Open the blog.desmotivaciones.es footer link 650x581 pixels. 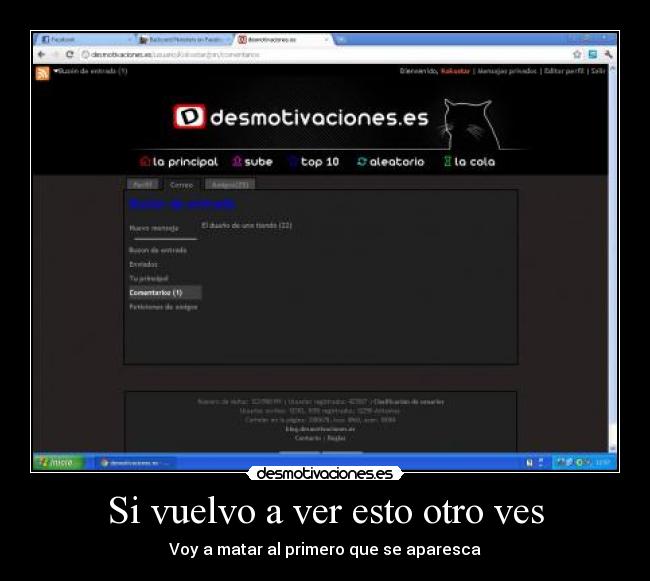[x=320, y=429]
